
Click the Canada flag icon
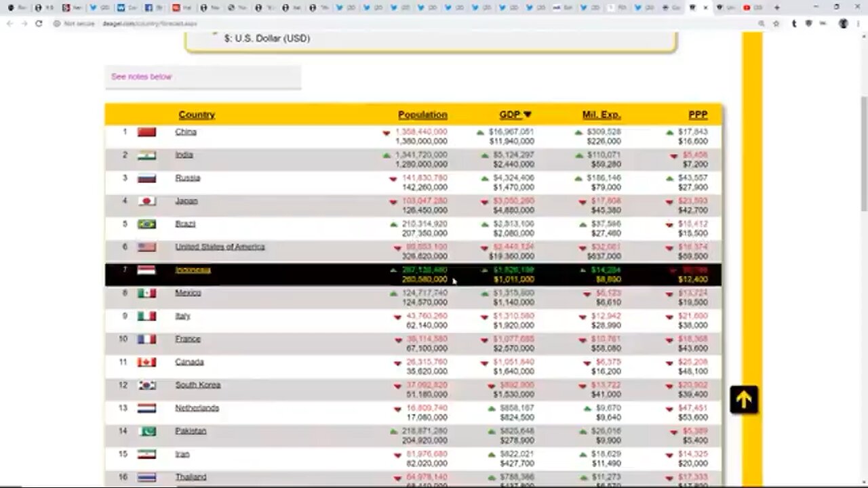pos(146,363)
